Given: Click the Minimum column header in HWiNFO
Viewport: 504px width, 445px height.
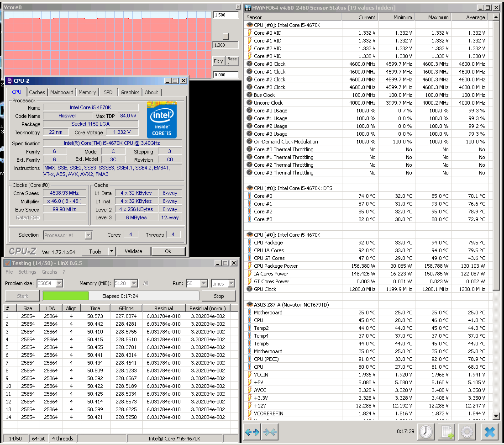Looking at the screenshot, I should click(x=396, y=17).
